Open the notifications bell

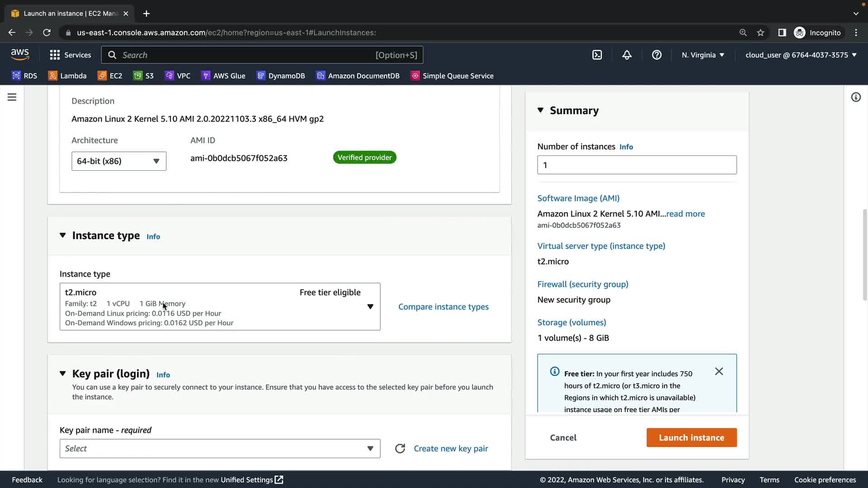click(x=627, y=55)
